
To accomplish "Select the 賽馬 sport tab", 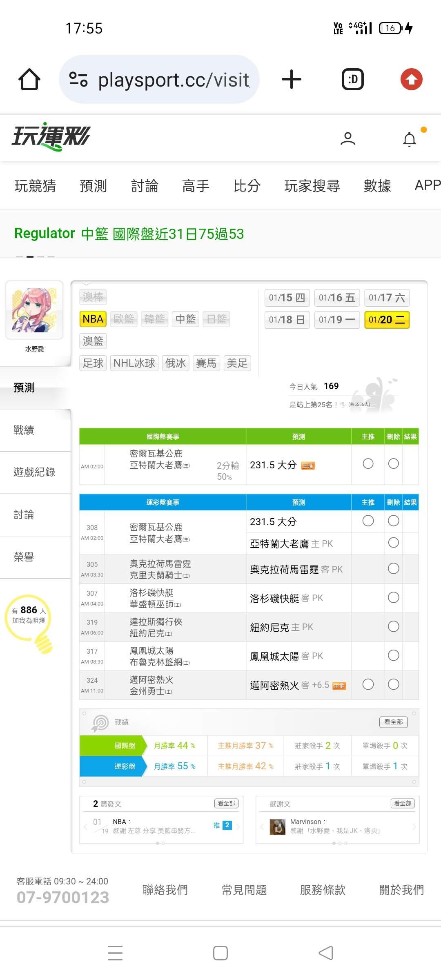I will point(206,363).
